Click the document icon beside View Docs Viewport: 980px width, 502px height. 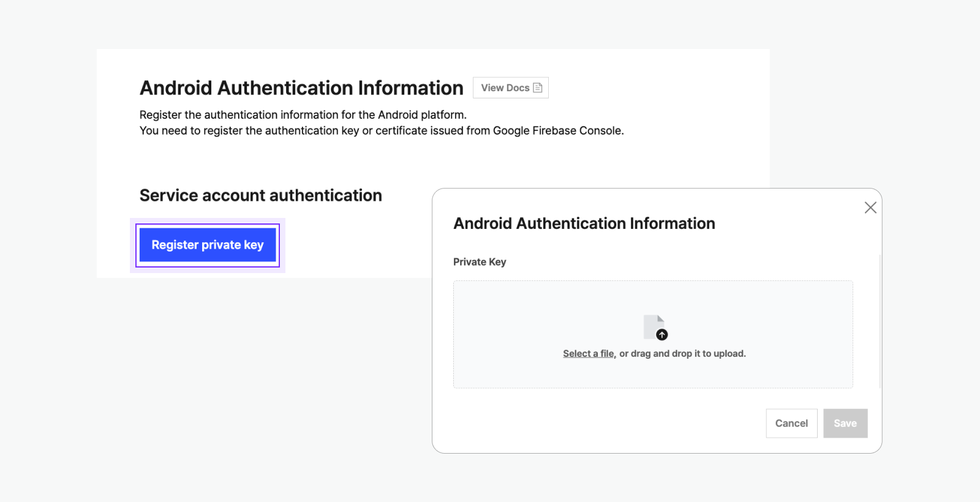click(x=538, y=88)
